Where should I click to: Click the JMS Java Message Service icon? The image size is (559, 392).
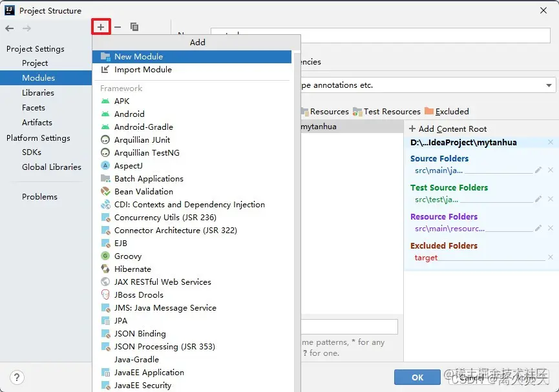(105, 308)
